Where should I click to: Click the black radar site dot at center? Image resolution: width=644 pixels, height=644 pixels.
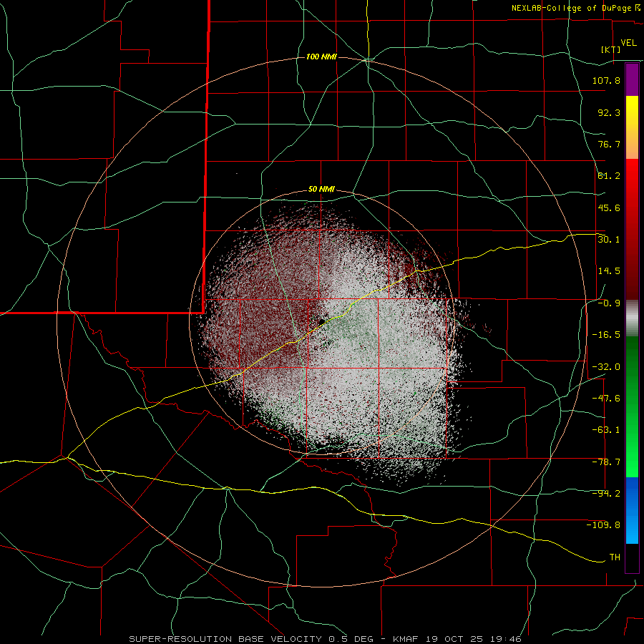tap(323, 321)
